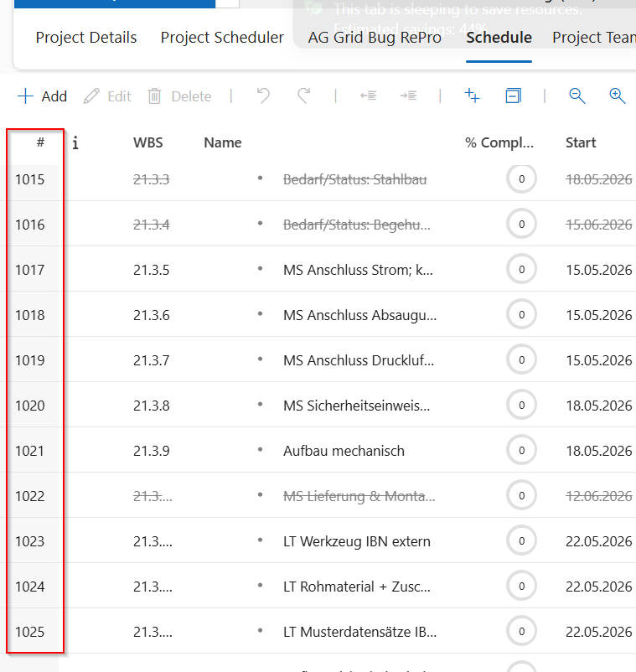Click the info column header icon
Viewport: 636px width, 672px height.
pos(75,142)
